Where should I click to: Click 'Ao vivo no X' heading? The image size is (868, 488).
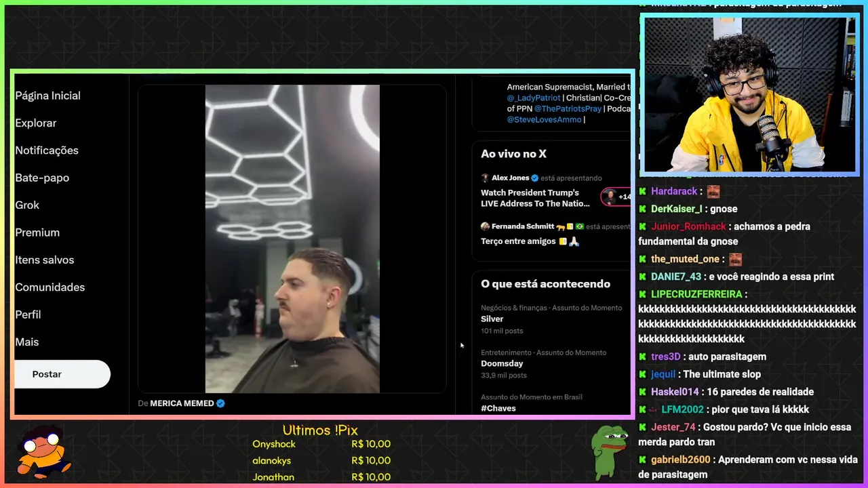click(x=513, y=154)
